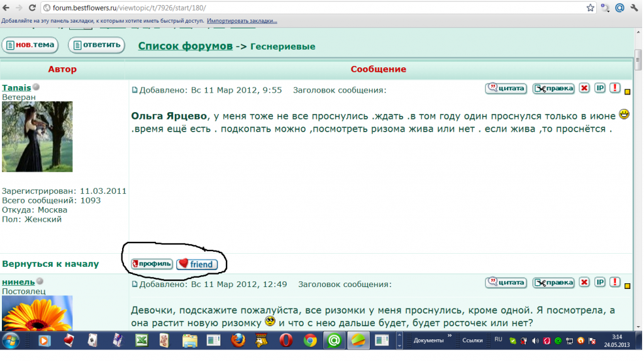
Task: Launch Firefox from the taskbar
Action: [x=237, y=341]
